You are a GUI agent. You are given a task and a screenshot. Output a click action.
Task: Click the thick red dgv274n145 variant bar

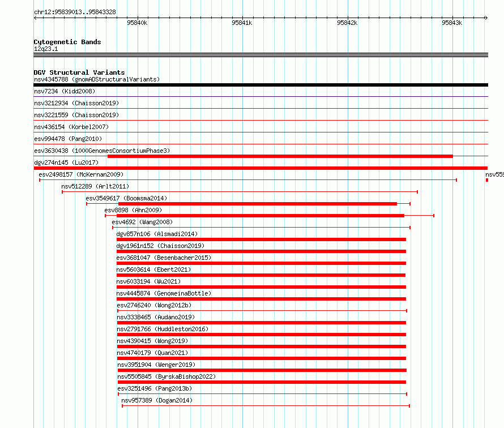click(x=260, y=168)
